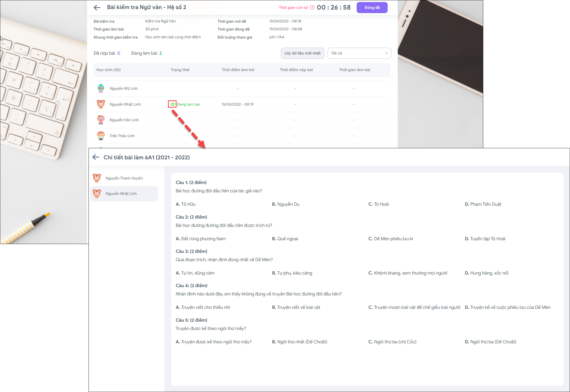
Task: Click Trần Thảo Linh's avatar icon
Action: [x=101, y=136]
